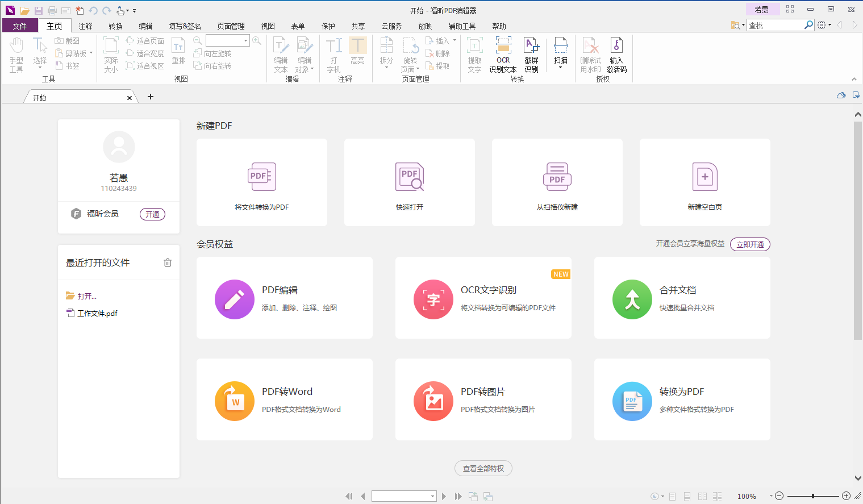Image resolution: width=863 pixels, height=504 pixels.
Task: Open the OCR识别文本 recognition tool
Action: point(503,55)
